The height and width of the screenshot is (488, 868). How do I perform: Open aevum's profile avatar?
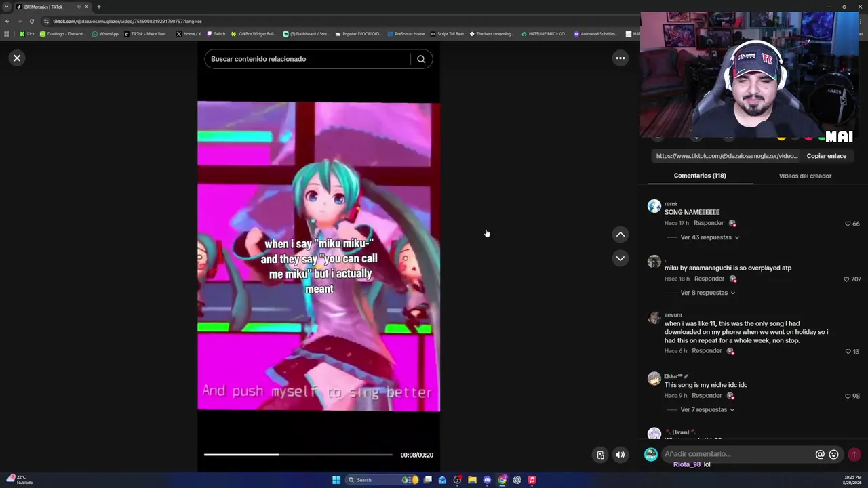654,318
